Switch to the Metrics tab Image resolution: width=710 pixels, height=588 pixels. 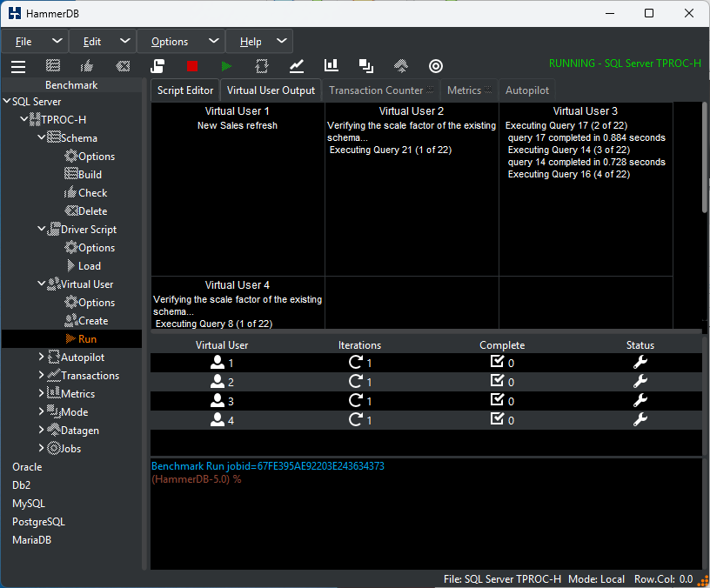pyautogui.click(x=469, y=90)
